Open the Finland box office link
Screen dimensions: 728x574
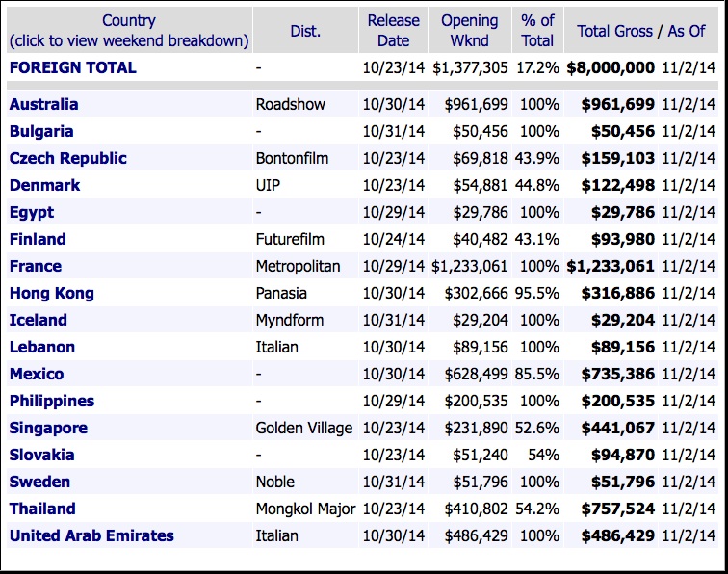click(x=38, y=239)
